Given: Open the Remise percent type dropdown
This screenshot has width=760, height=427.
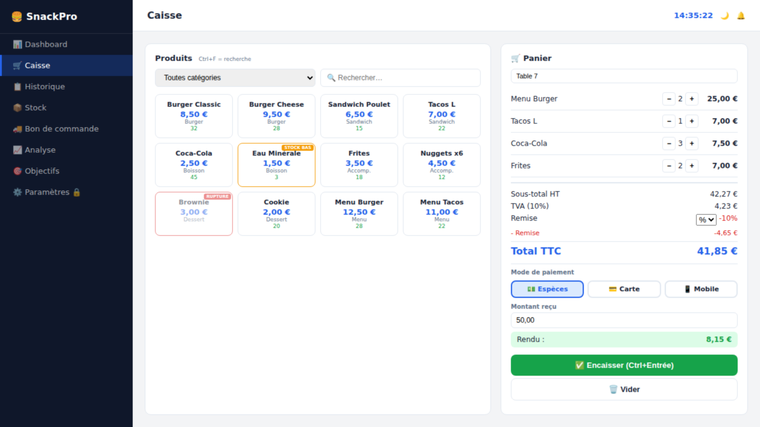Looking at the screenshot, I should point(706,219).
